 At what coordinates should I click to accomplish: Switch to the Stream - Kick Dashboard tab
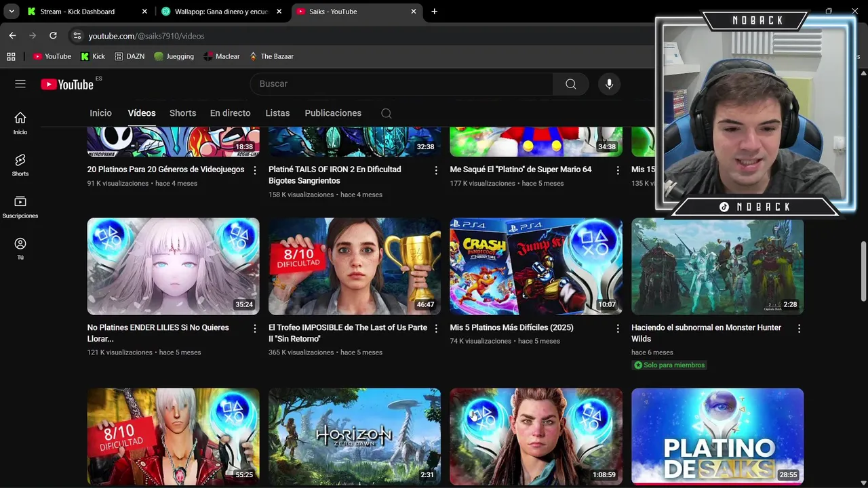(x=88, y=12)
